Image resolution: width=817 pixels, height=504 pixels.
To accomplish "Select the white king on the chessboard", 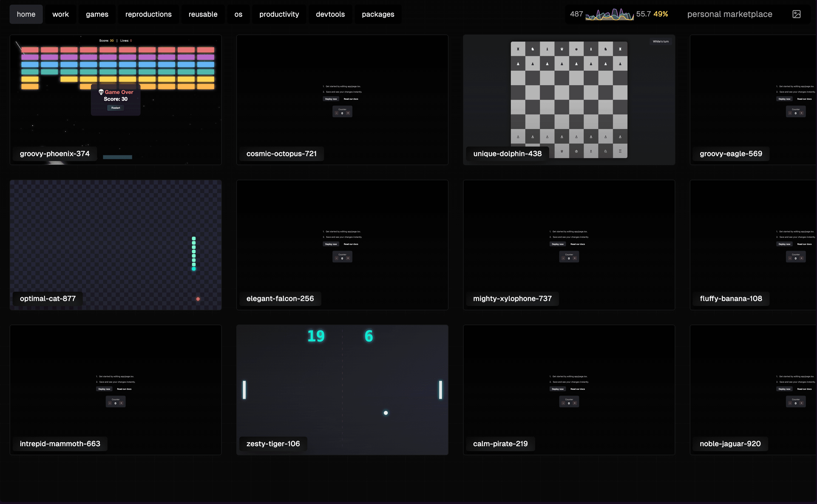I will click(577, 151).
